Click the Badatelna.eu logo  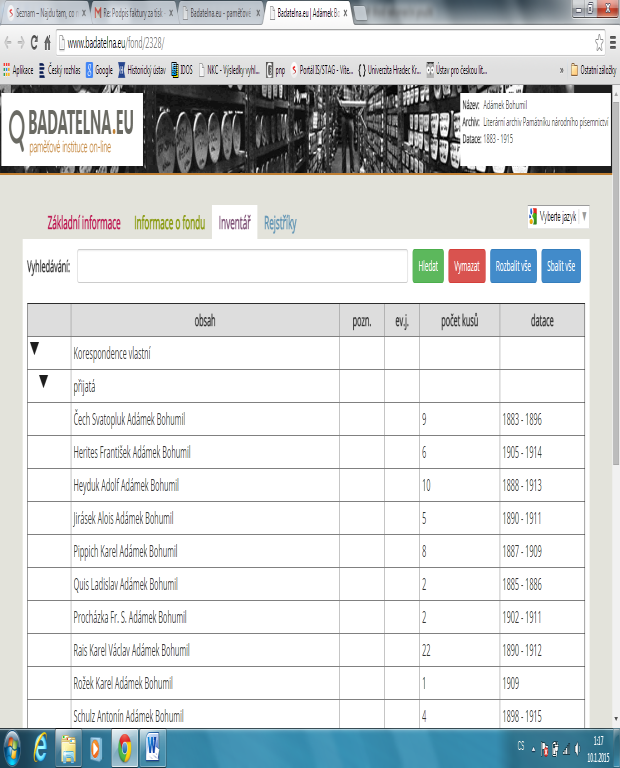(x=72, y=130)
